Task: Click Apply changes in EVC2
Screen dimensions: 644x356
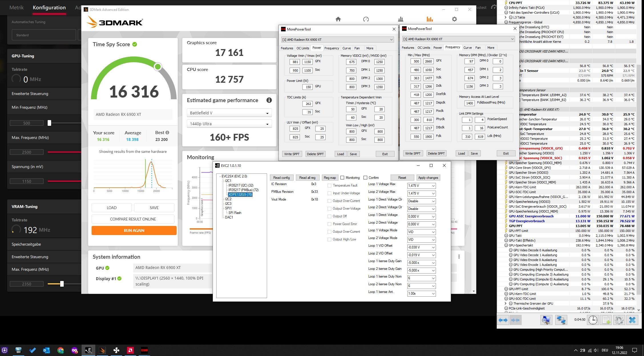Action: [x=428, y=178]
